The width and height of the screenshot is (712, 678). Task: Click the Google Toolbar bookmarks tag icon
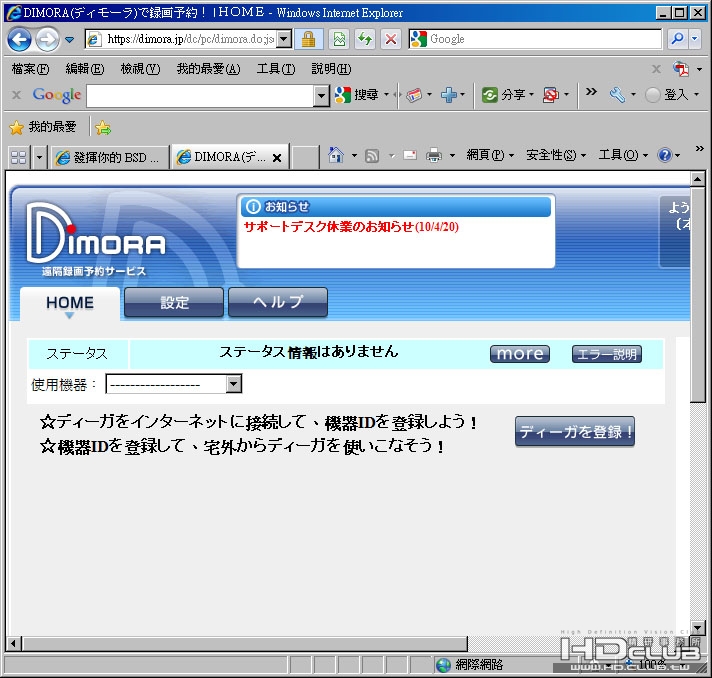pyautogui.click(x=414, y=94)
